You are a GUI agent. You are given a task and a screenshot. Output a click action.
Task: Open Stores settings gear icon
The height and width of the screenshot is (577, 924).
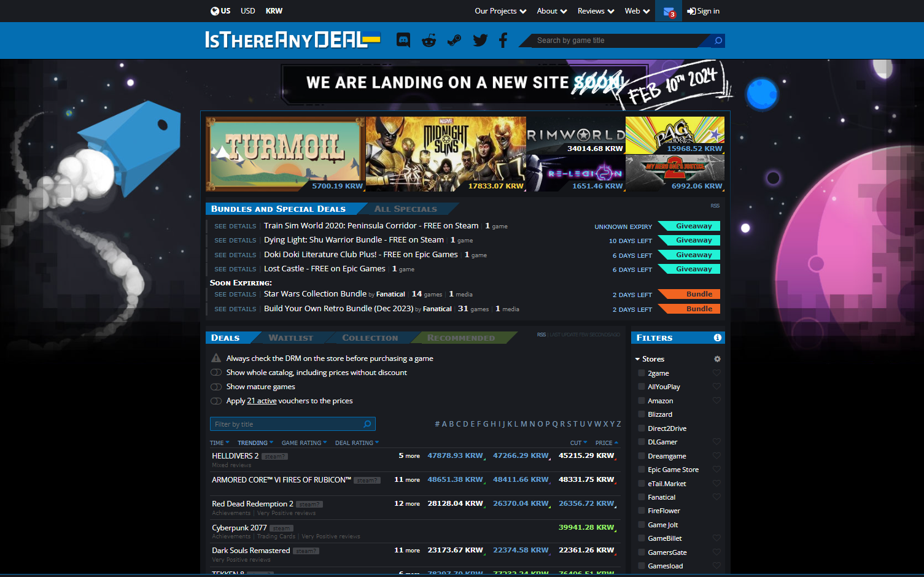pyautogui.click(x=717, y=359)
